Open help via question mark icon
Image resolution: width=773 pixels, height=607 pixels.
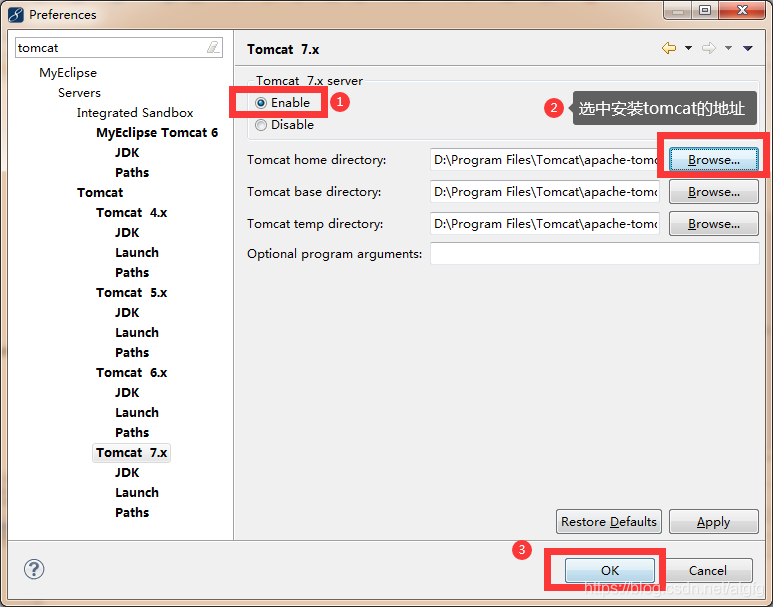pos(34,569)
